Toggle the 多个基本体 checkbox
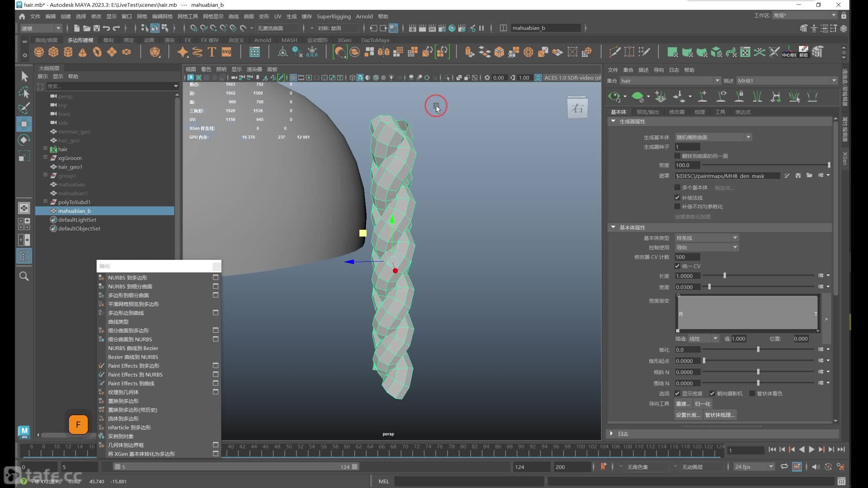The height and width of the screenshot is (488, 868). [x=677, y=187]
